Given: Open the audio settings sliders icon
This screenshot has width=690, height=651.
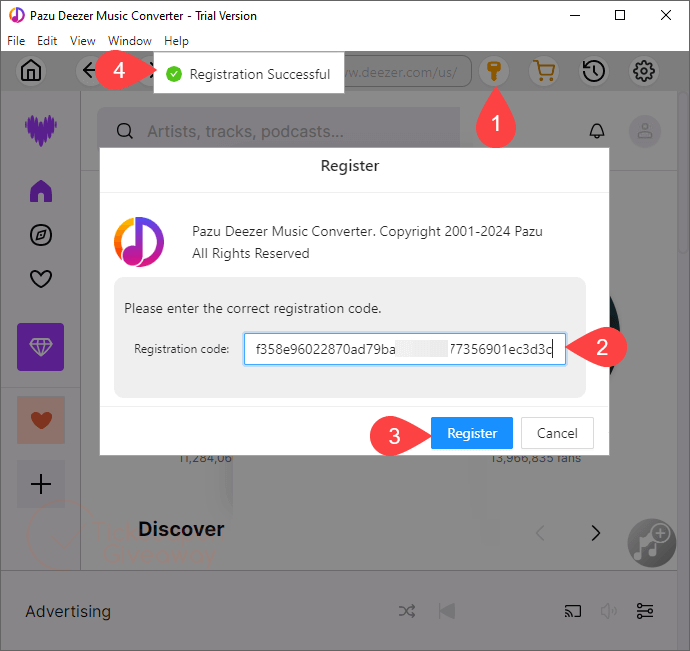Looking at the screenshot, I should tap(645, 611).
